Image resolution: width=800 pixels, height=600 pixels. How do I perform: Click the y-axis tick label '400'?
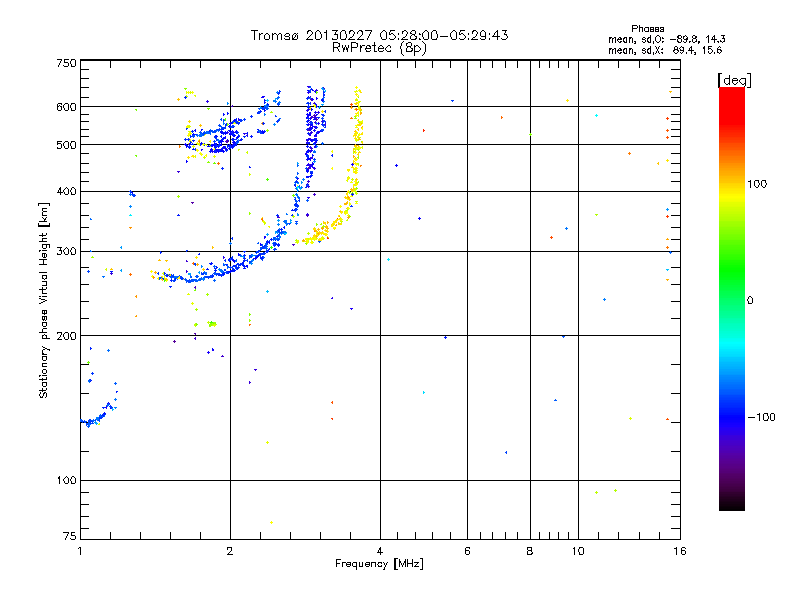point(66,191)
